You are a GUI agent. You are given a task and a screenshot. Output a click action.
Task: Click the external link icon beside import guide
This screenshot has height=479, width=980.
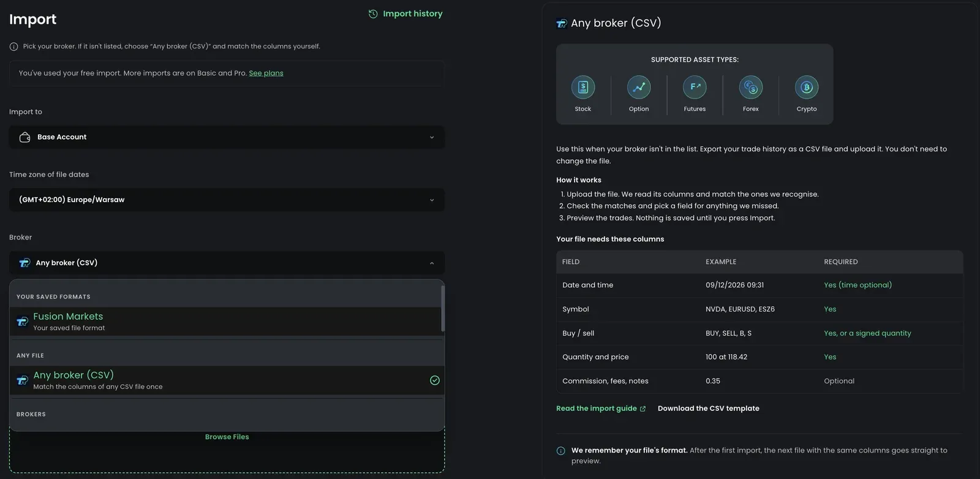coord(643,409)
